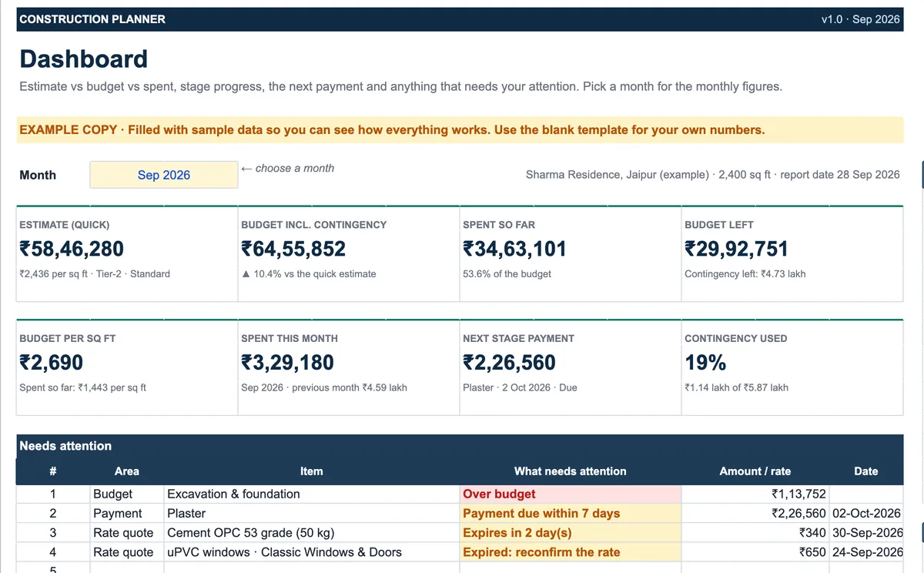924x573 pixels.
Task: Select the ₹29,92,751 budget left value
Action: (x=736, y=249)
